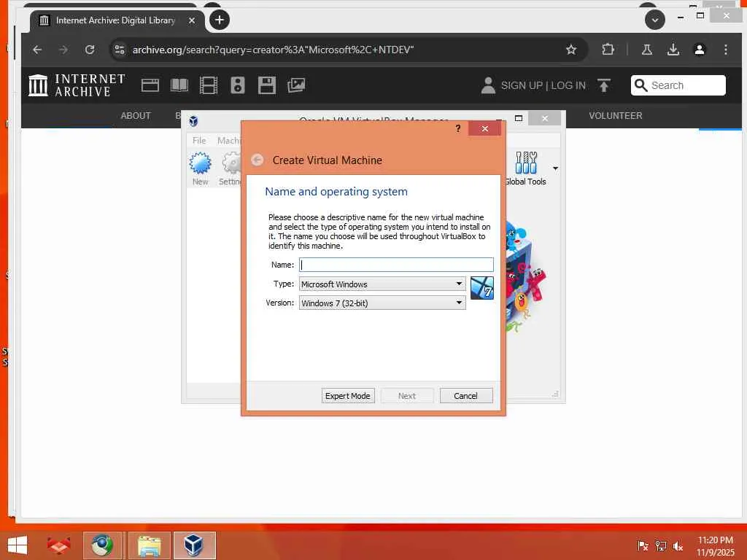
Task: Click the Windows Start button
Action: (x=18, y=545)
